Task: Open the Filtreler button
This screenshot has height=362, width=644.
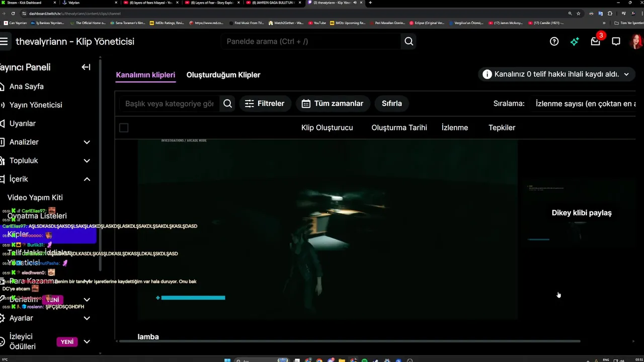Action: tap(265, 104)
